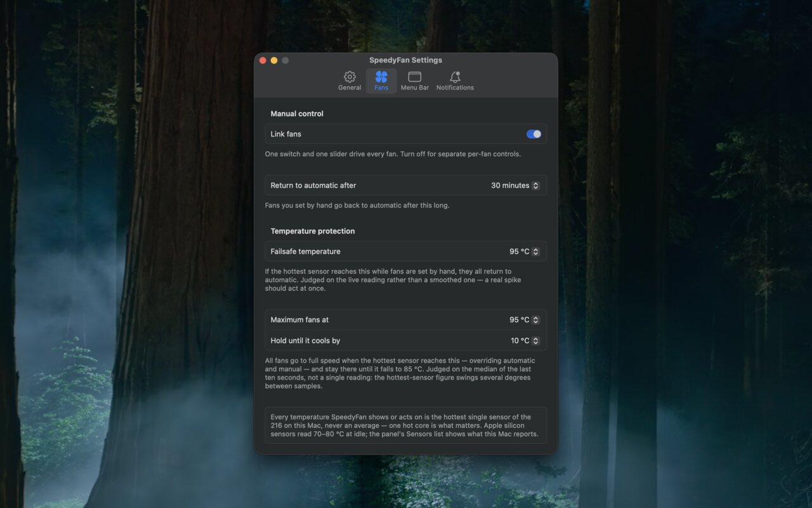Open the Hold until it cools by popup

[525, 340]
